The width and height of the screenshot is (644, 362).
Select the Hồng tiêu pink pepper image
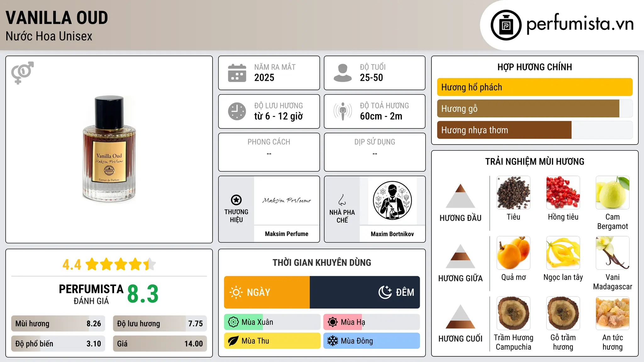(563, 193)
